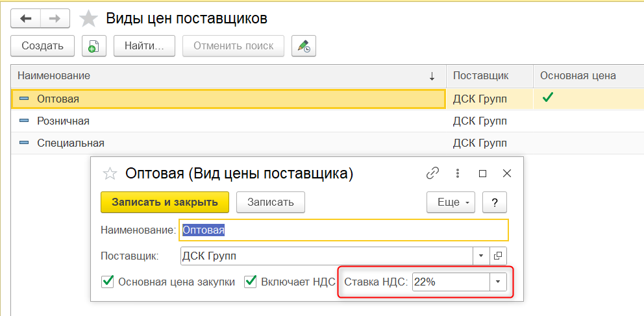This screenshot has height=316, width=644.
Task: Add list to favorites with gray star
Action: [x=88, y=18]
